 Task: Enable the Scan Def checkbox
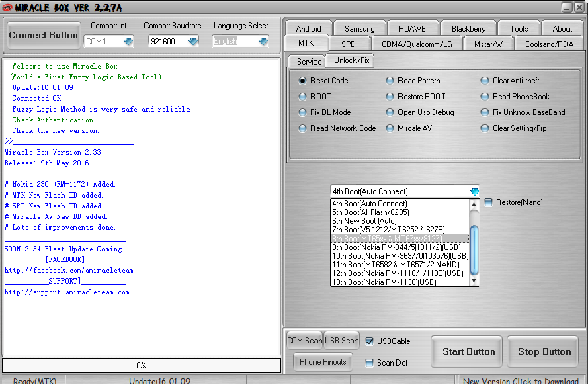coord(369,363)
